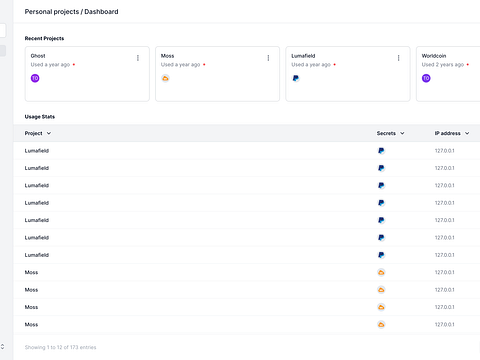
Task: Toggle the sidebar up/down chevron switcher
Action: (x=2, y=347)
